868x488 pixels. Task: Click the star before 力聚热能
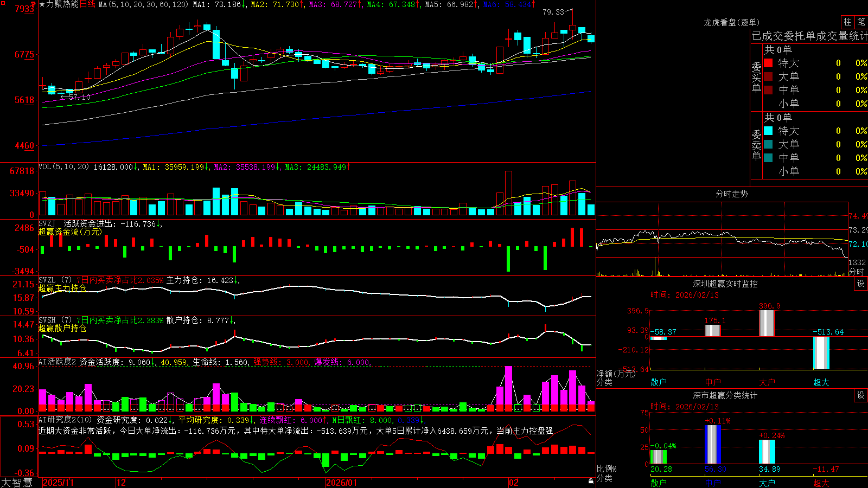point(42,4)
